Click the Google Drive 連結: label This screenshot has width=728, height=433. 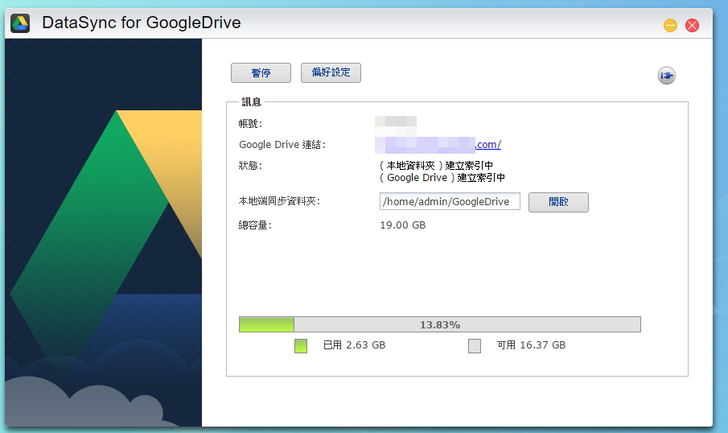pyautogui.click(x=282, y=144)
